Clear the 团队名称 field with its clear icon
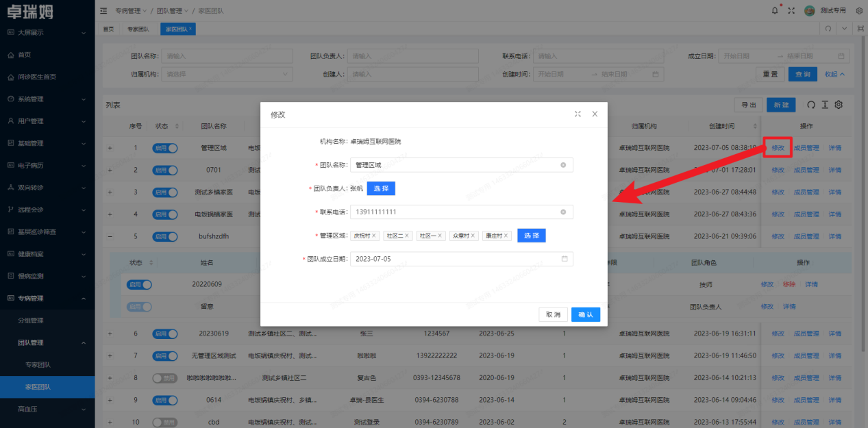The width and height of the screenshot is (868, 428). pyautogui.click(x=563, y=165)
